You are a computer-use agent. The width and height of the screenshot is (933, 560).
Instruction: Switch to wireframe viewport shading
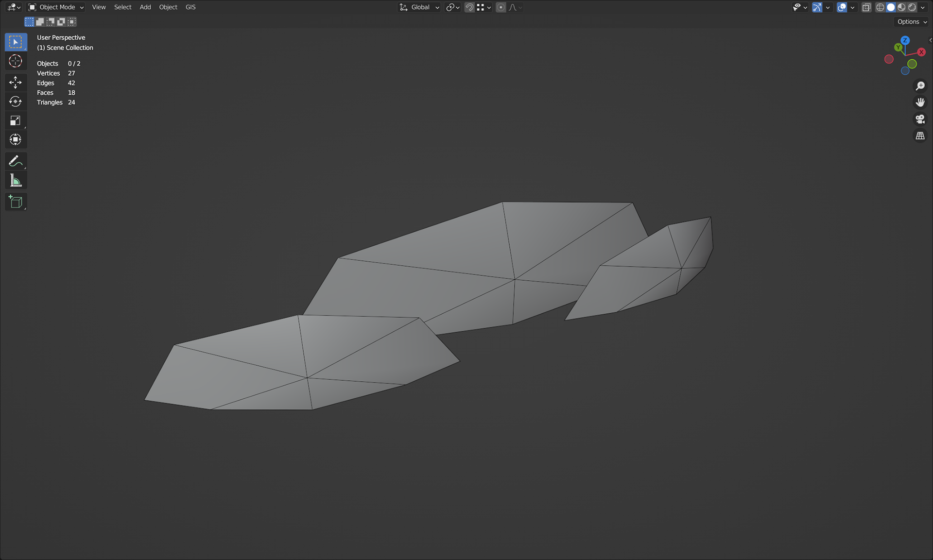pyautogui.click(x=880, y=7)
